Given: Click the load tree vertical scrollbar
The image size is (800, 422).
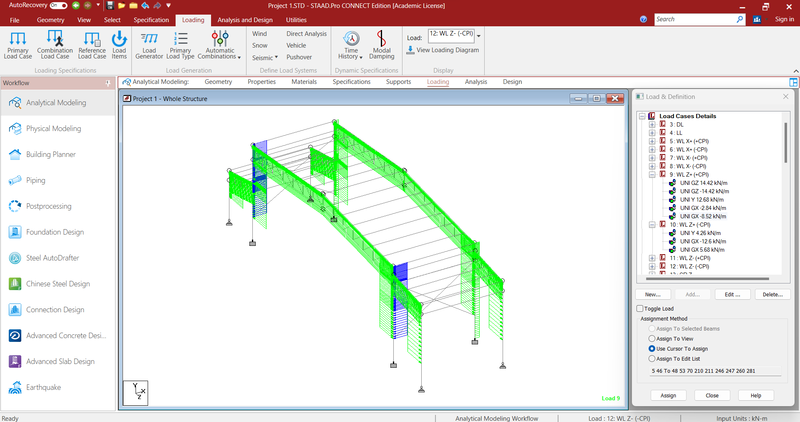Looking at the screenshot, I should pyautogui.click(x=785, y=143).
